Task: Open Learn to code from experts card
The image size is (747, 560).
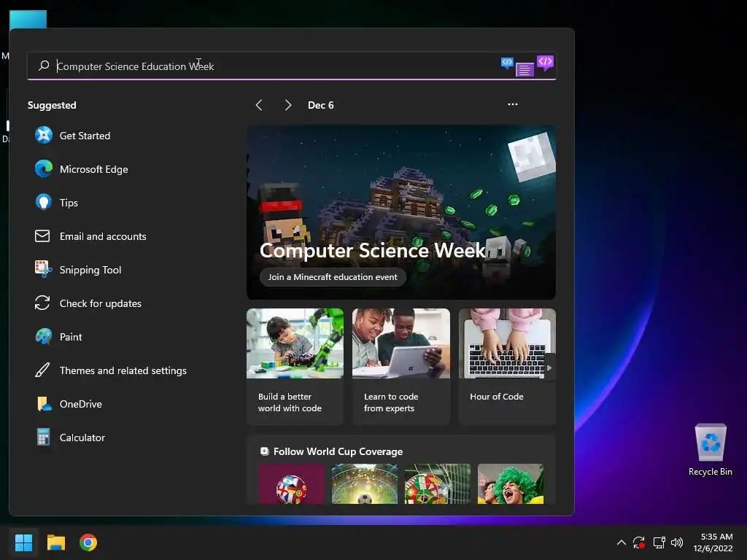Action: (401, 366)
